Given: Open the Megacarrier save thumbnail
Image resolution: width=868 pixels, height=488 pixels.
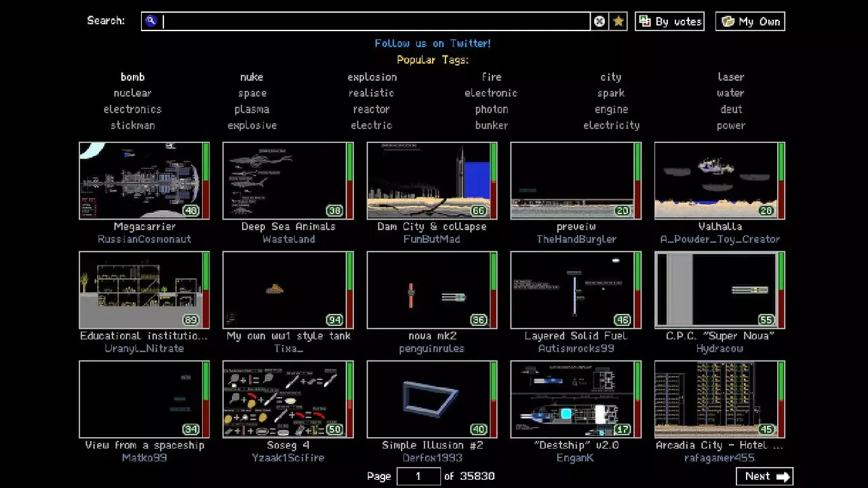Looking at the screenshot, I should (140, 180).
